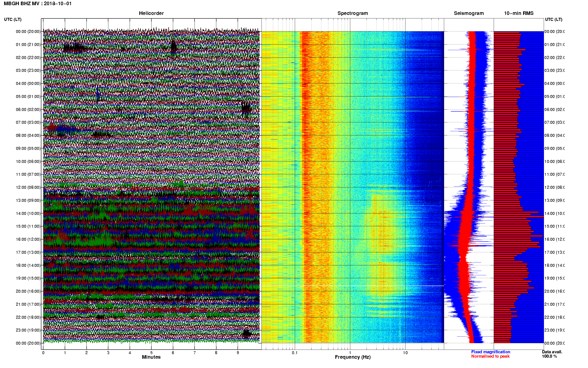Click the left '08:00 (04:00)' time label
Image resolution: width=588 pixels, height=368 pixels.
pyautogui.click(x=28, y=135)
